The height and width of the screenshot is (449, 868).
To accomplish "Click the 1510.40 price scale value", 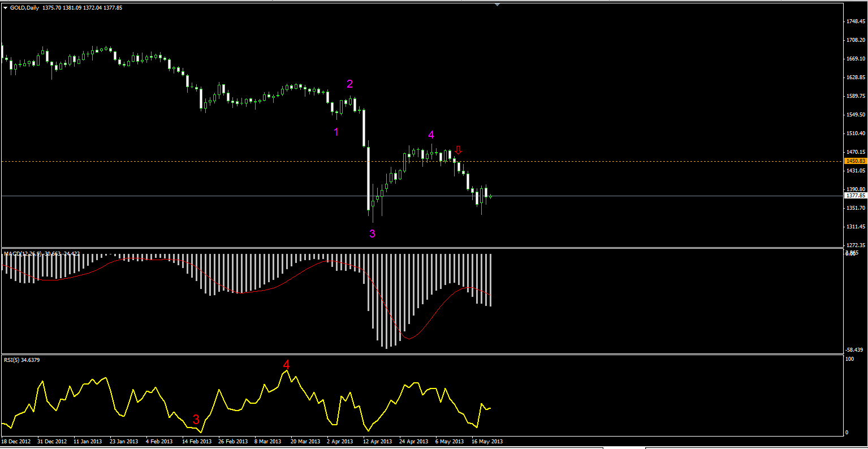I will 856,133.
